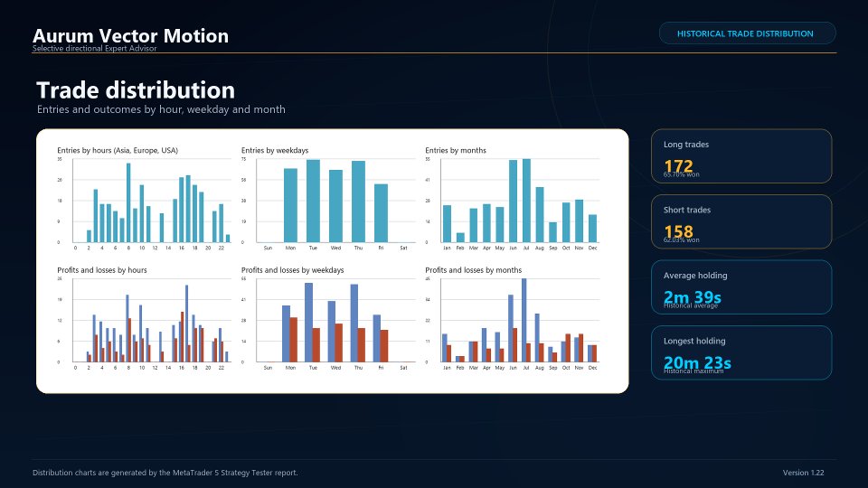Click the 158 short trades value
Viewport: 868px width, 488px height.
pyautogui.click(x=678, y=231)
